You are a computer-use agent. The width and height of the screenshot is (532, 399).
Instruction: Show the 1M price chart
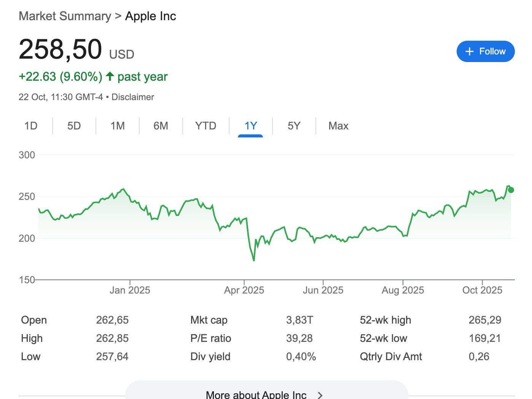[x=118, y=126]
